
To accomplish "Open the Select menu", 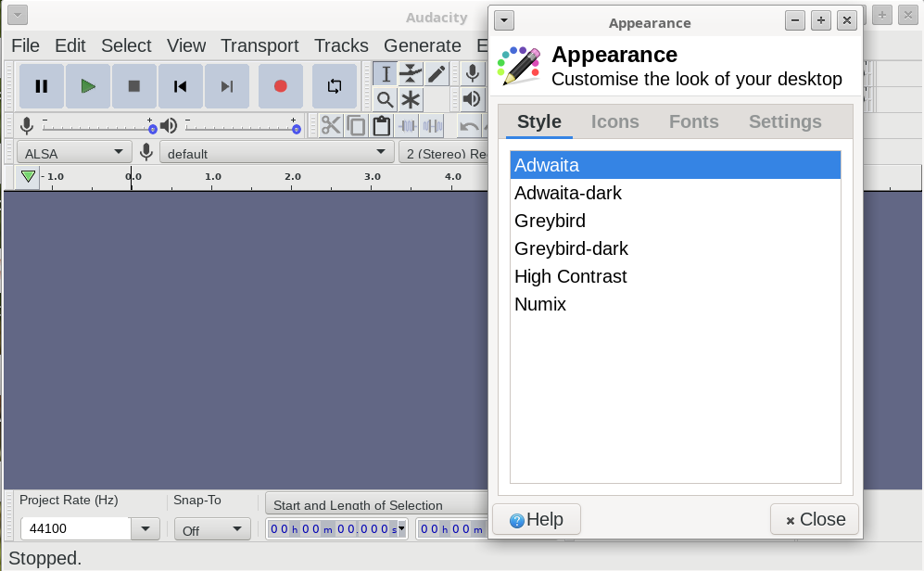I will (x=126, y=45).
